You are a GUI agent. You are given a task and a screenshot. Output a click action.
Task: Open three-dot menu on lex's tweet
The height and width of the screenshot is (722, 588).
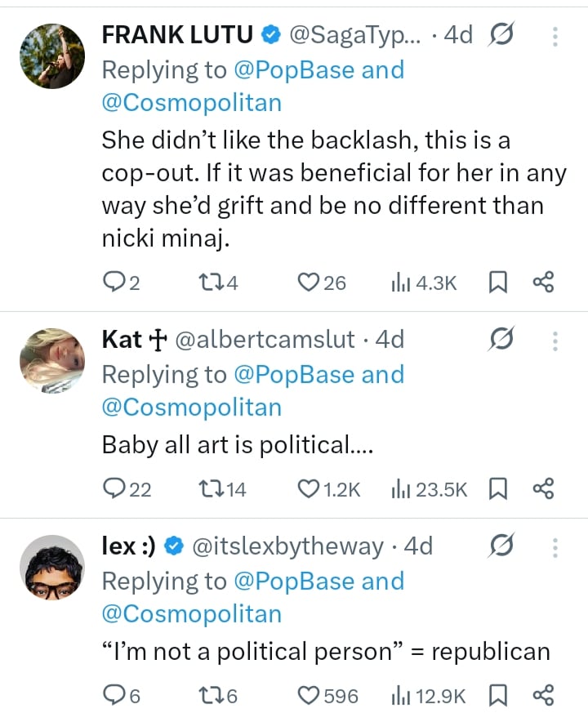tap(555, 547)
